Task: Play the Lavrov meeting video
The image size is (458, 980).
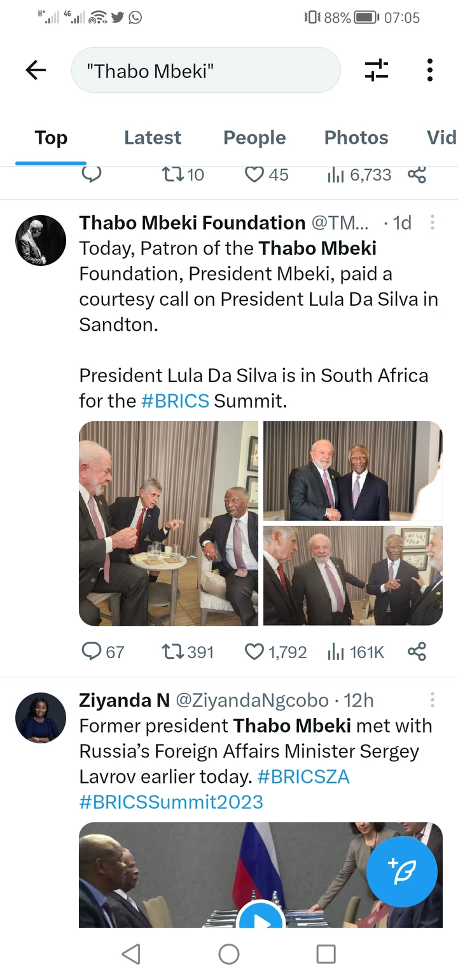Action: tap(260, 919)
